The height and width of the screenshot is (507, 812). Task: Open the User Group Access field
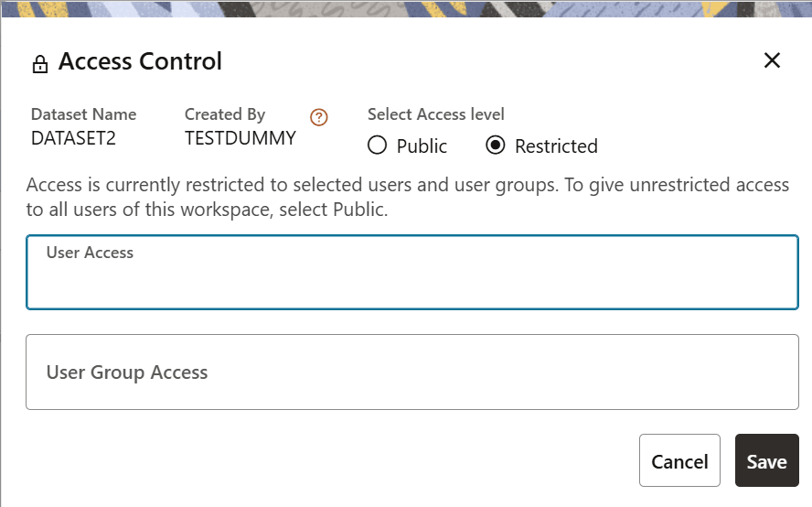coord(412,372)
